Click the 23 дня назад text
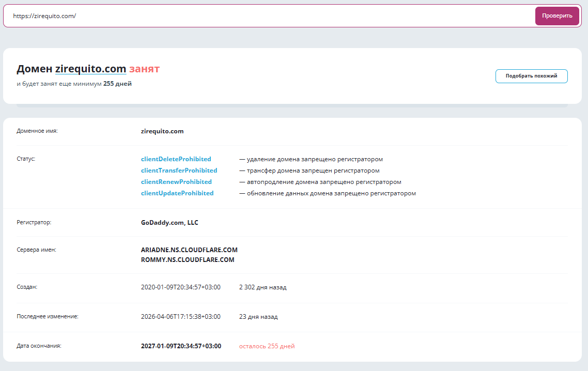Image resolution: width=588 pixels, height=371 pixels. (x=258, y=317)
